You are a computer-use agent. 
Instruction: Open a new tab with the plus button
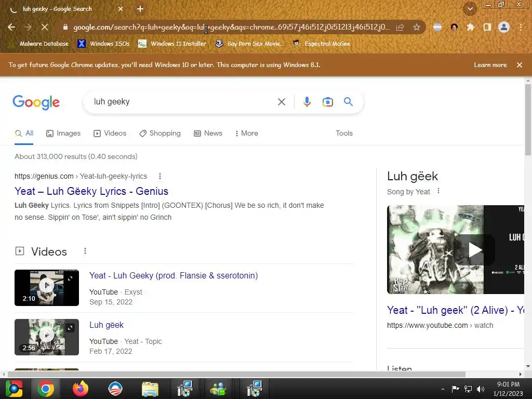pos(140,9)
